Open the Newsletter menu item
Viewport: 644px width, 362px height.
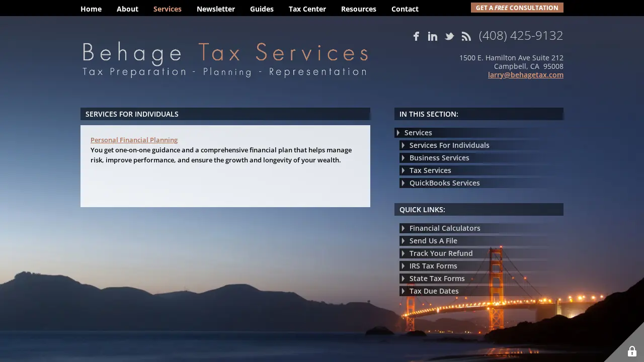pos(216,9)
